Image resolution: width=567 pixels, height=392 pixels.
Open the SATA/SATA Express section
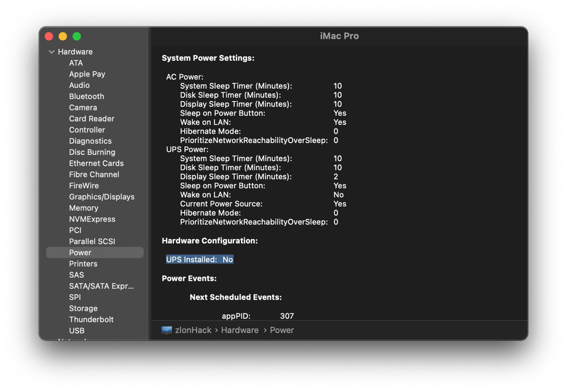101,286
